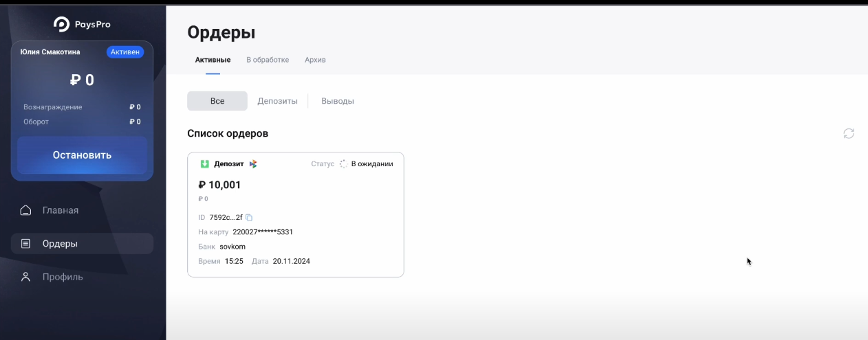The image size is (868, 340).
Task: Open the В обработке tab
Action: pyautogui.click(x=268, y=60)
